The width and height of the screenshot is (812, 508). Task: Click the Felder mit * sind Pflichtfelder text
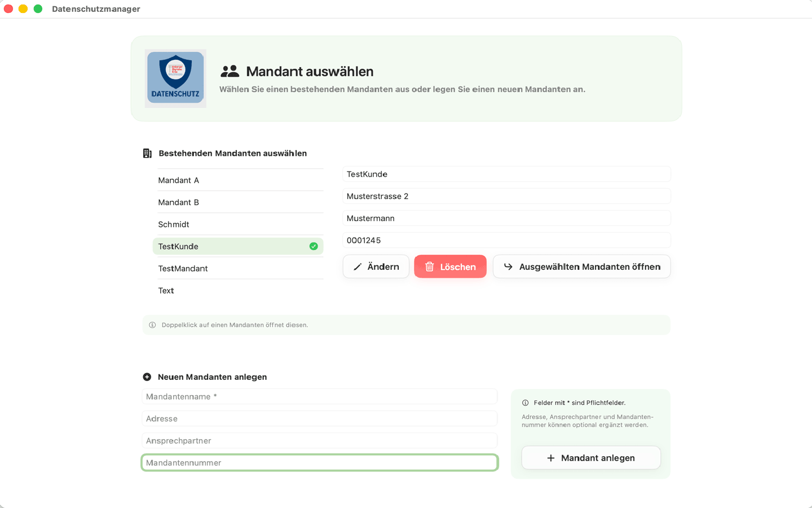pos(580,403)
